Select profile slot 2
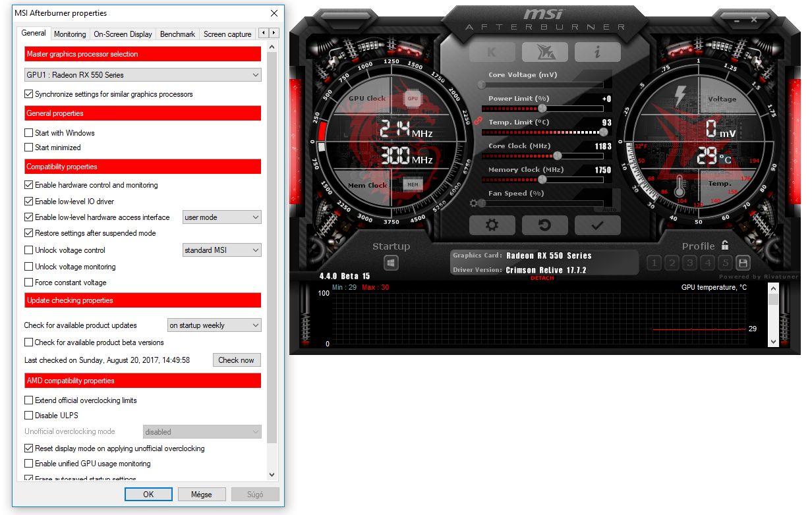 point(672,263)
